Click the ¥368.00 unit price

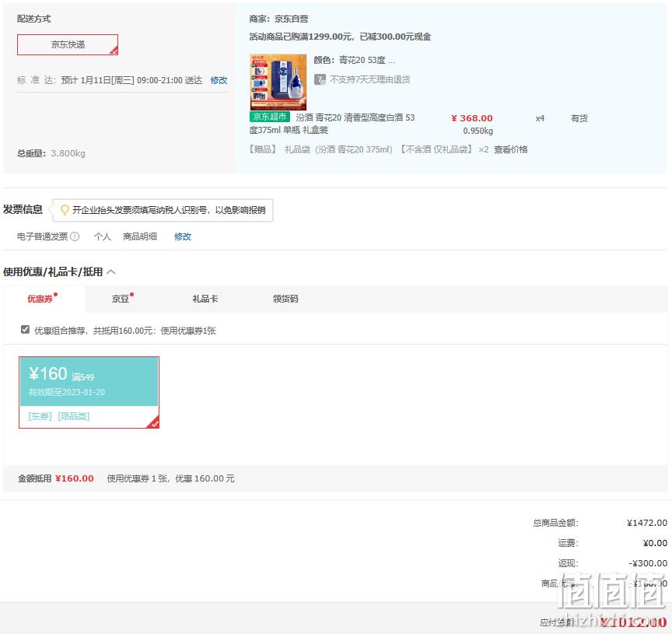tap(472, 118)
